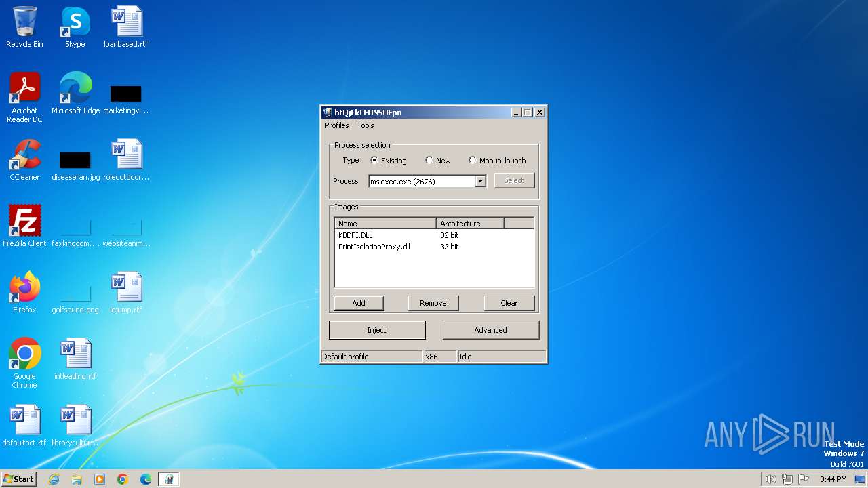Screen dimensions: 868x488
Task: Open the lejump.rtf document icon
Action: click(x=126, y=293)
